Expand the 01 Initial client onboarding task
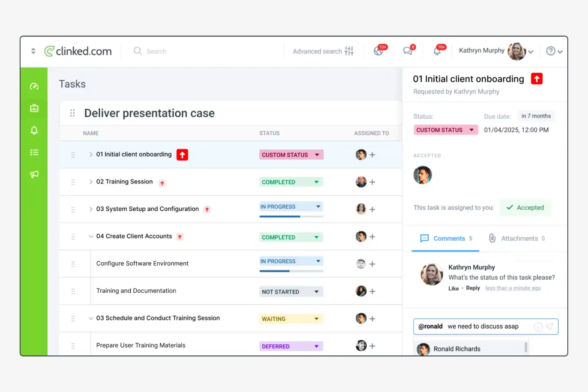Image resolution: width=588 pixels, height=392 pixels. [x=91, y=154]
